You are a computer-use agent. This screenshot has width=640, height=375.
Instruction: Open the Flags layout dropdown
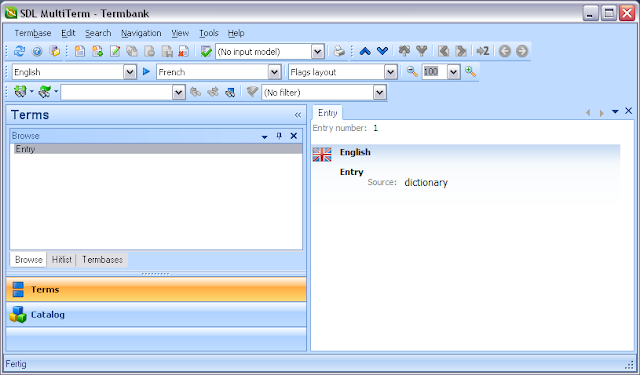391,72
